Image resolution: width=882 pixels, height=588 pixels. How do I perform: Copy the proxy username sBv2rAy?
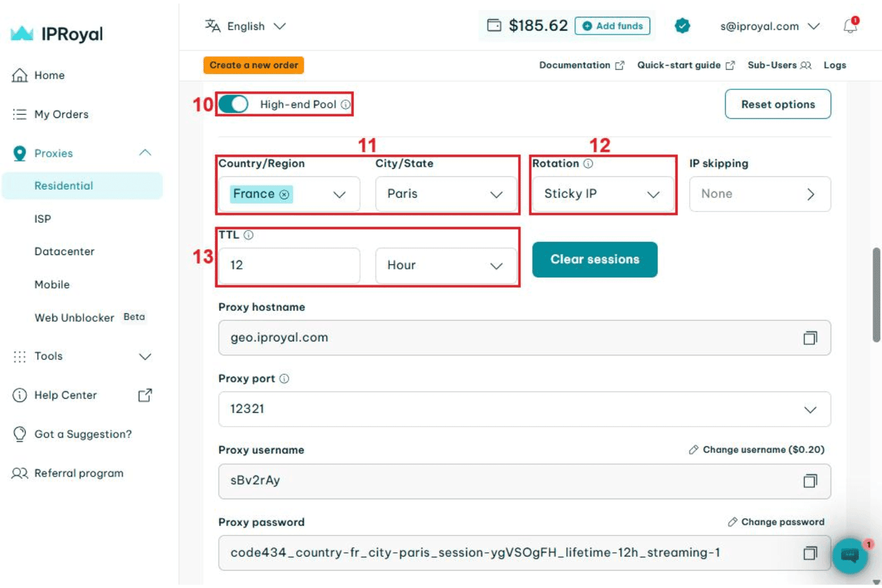coord(810,481)
